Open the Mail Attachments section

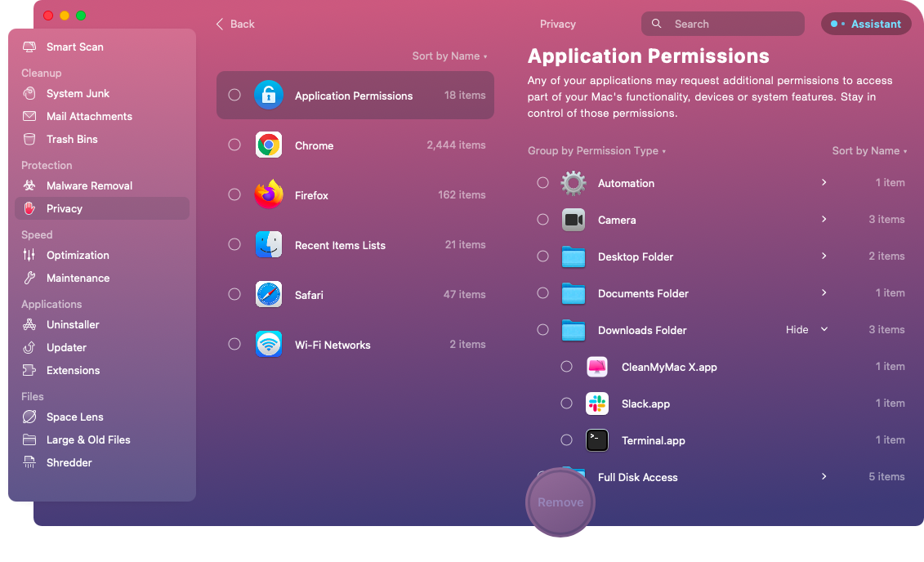(x=101, y=117)
